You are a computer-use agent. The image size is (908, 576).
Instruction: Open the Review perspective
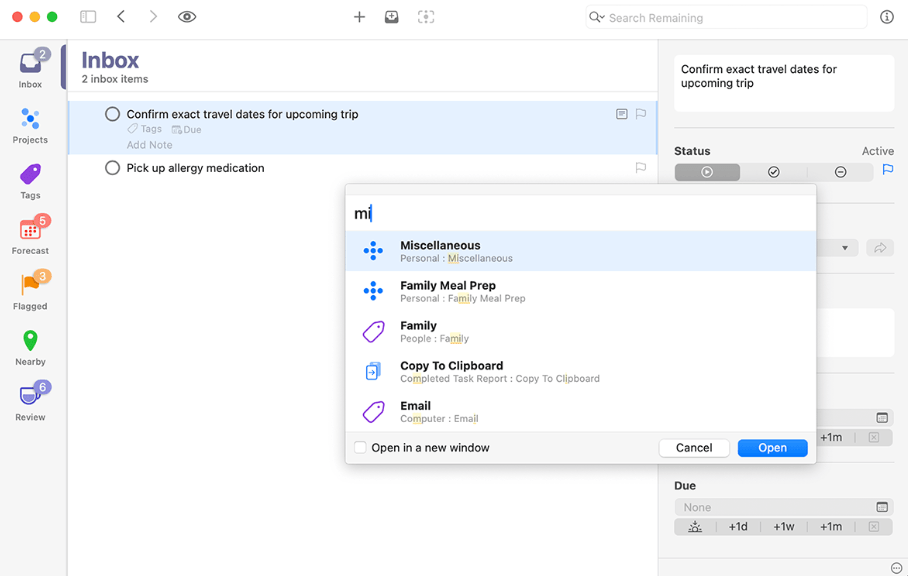(x=30, y=401)
